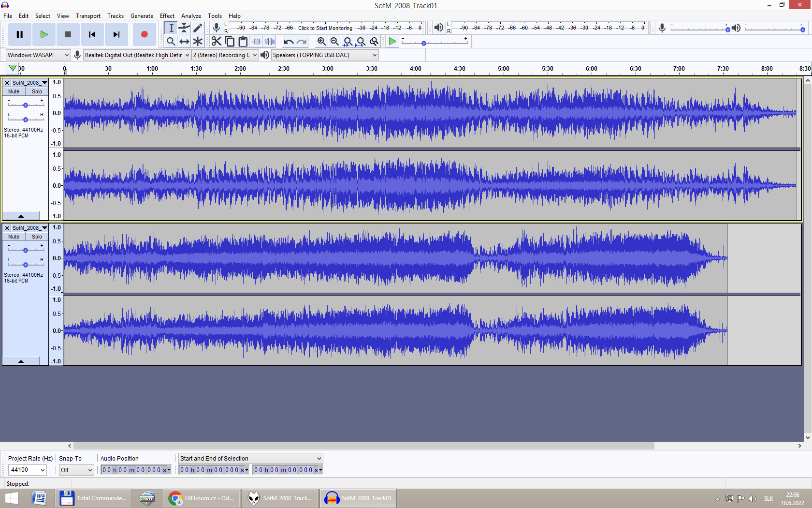Open the Effect menu
Image resolution: width=812 pixels, height=508 pixels.
tap(167, 16)
